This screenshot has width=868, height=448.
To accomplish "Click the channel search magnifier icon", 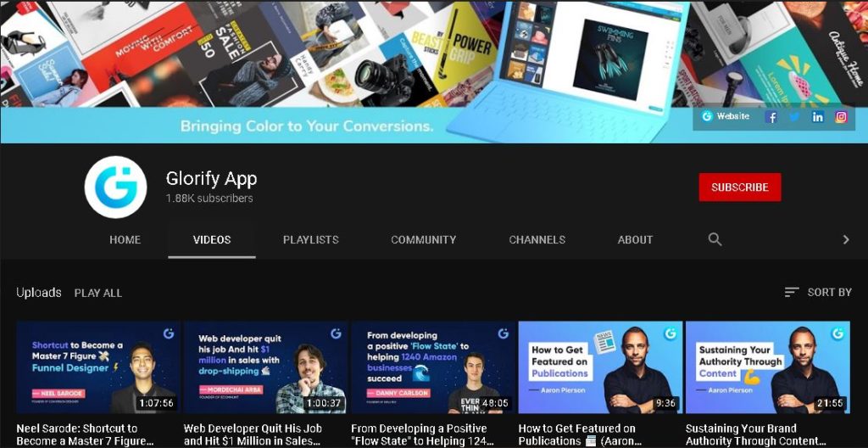I will coord(715,239).
